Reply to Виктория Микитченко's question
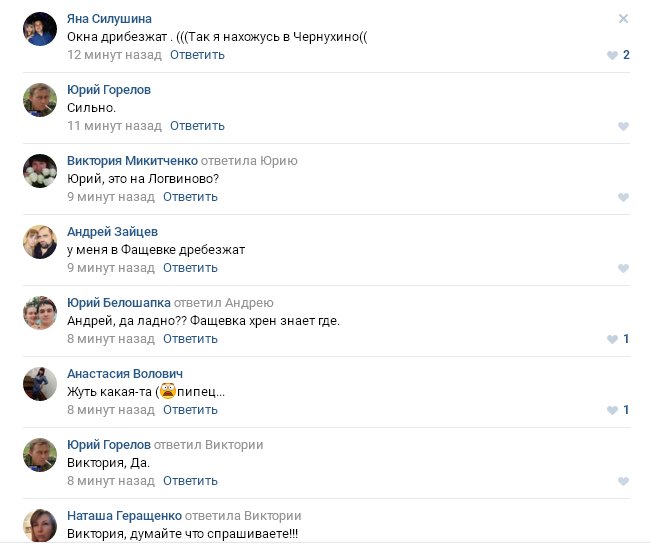The width and height of the screenshot is (650, 553). coord(190,197)
